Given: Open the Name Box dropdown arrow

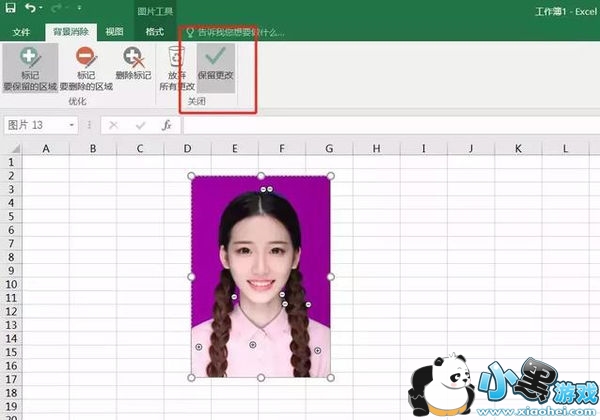Looking at the screenshot, I should [72, 125].
